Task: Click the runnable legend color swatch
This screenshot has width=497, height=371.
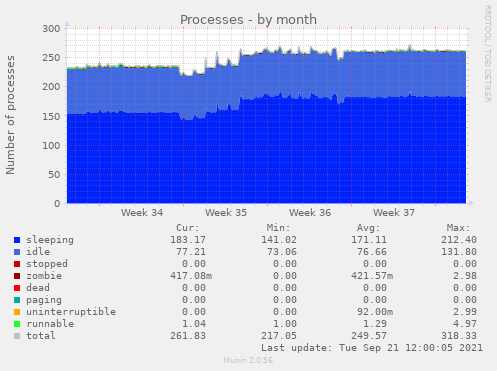Action: click(17, 324)
